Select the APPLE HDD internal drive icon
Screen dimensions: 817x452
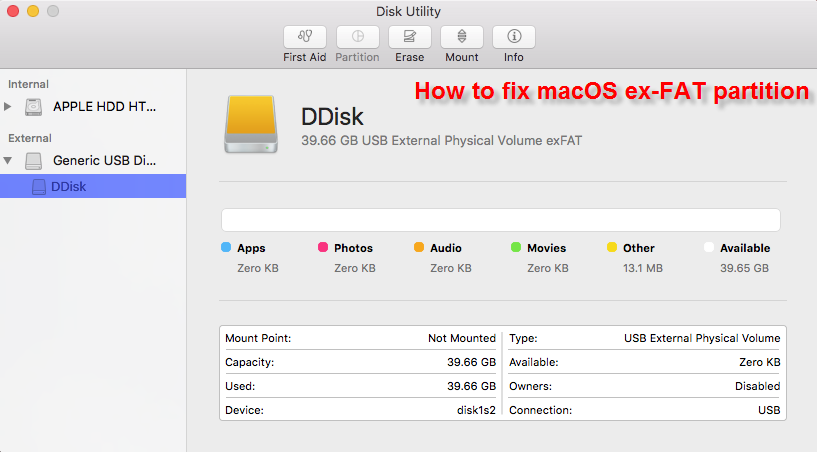(33, 107)
